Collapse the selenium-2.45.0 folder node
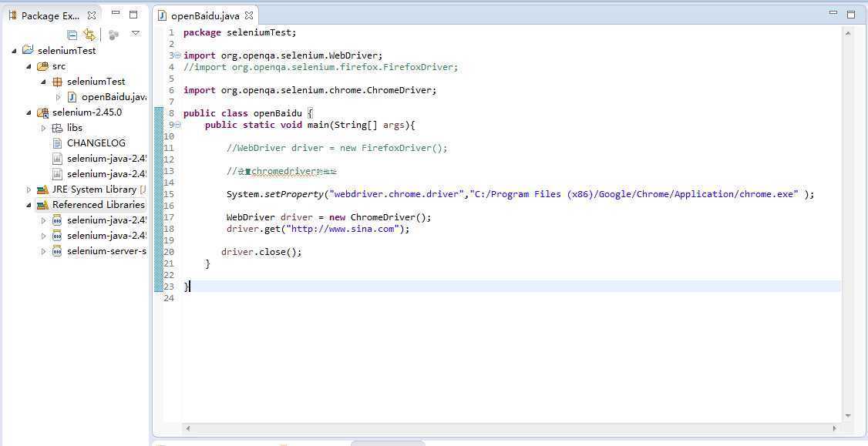Screen dimensions: 868x446 [x=29, y=112]
